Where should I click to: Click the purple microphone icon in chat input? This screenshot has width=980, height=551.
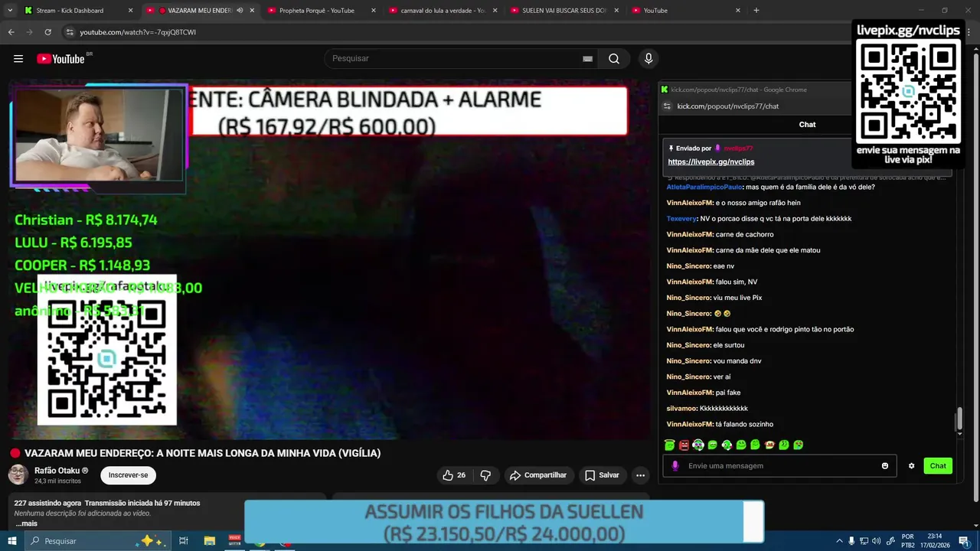point(675,466)
